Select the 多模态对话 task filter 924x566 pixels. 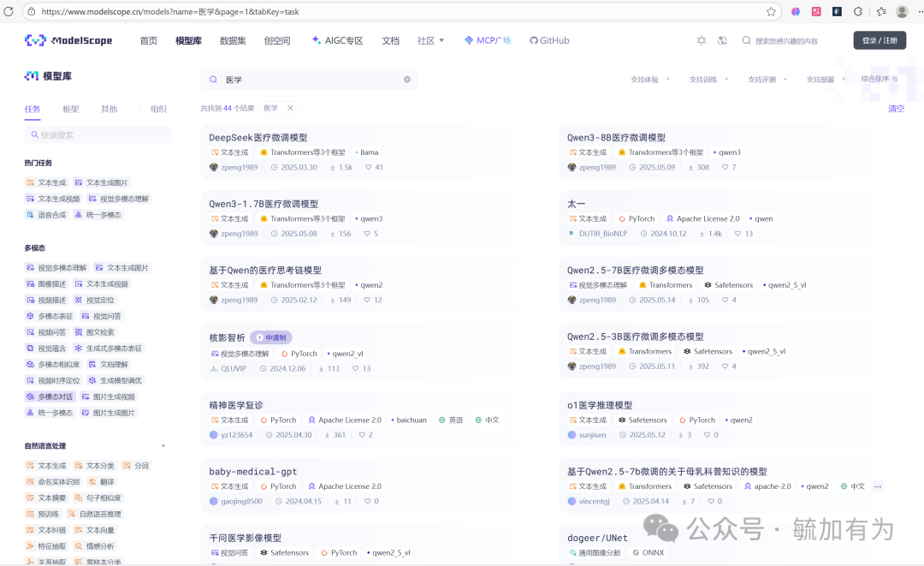pos(50,396)
